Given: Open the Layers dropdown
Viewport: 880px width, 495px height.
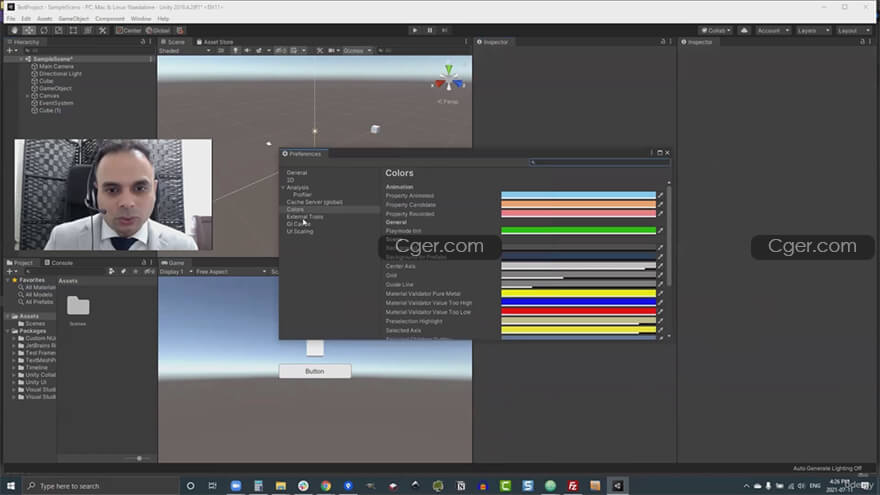Looking at the screenshot, I should coord(813,30).
